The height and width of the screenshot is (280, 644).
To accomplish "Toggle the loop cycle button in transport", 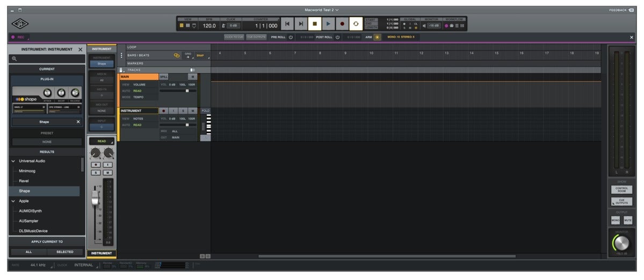I will click(356, 24).
